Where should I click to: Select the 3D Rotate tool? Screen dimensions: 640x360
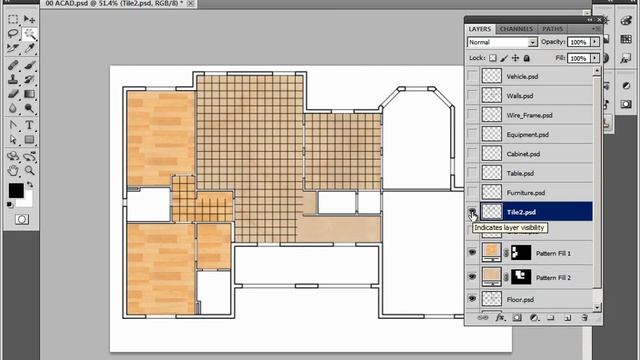click(13, 156)
